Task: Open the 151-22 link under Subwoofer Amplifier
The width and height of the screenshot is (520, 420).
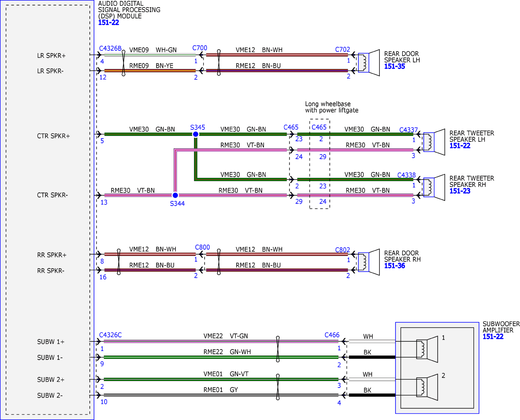Action: [x=493, y=336]
